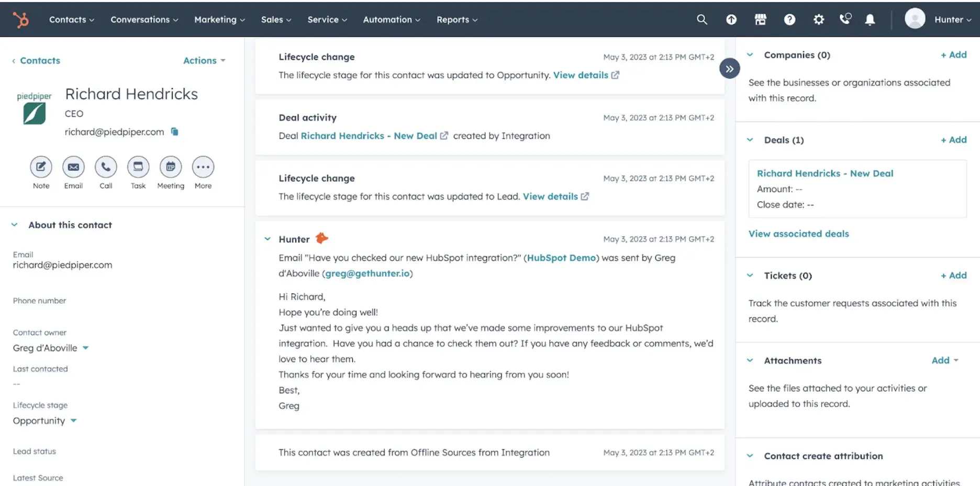Collapse the right sidebar with double-arrow button
The width and height of the screenshot is (980, 486).
[729, 69]
